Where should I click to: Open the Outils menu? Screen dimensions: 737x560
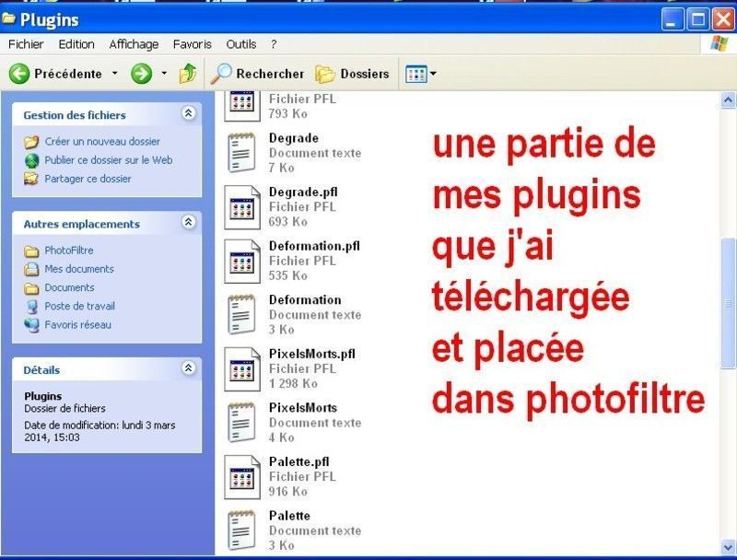point(240,44)
